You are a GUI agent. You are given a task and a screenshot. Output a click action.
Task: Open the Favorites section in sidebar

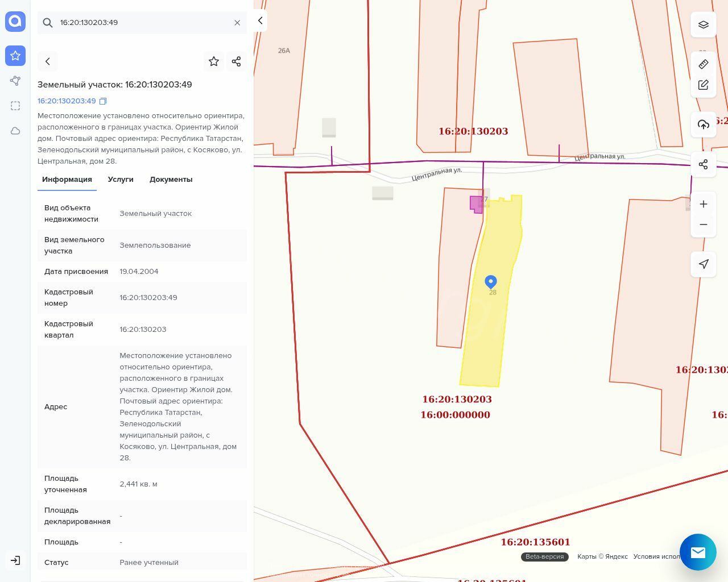(x=15, y=56)
